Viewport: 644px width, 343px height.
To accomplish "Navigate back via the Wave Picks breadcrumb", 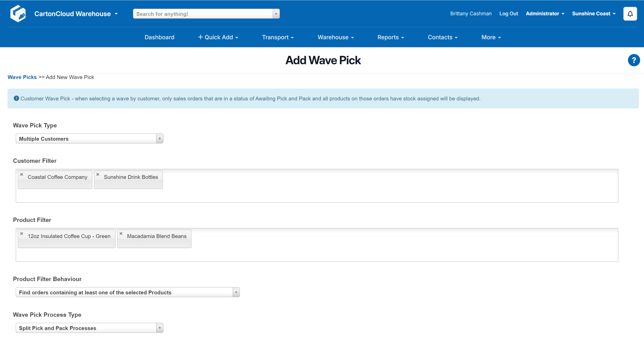I will pos(22,77).
